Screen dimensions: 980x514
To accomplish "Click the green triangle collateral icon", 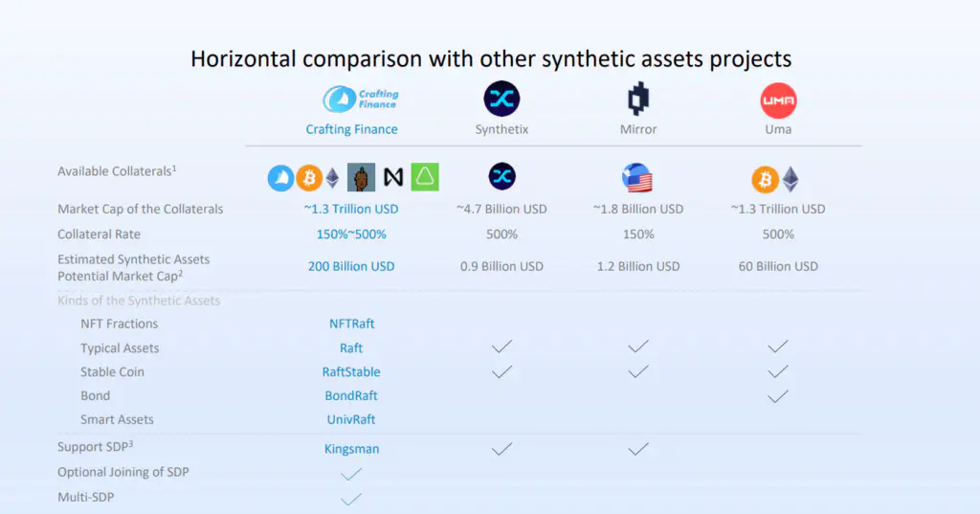I will 425,177.
